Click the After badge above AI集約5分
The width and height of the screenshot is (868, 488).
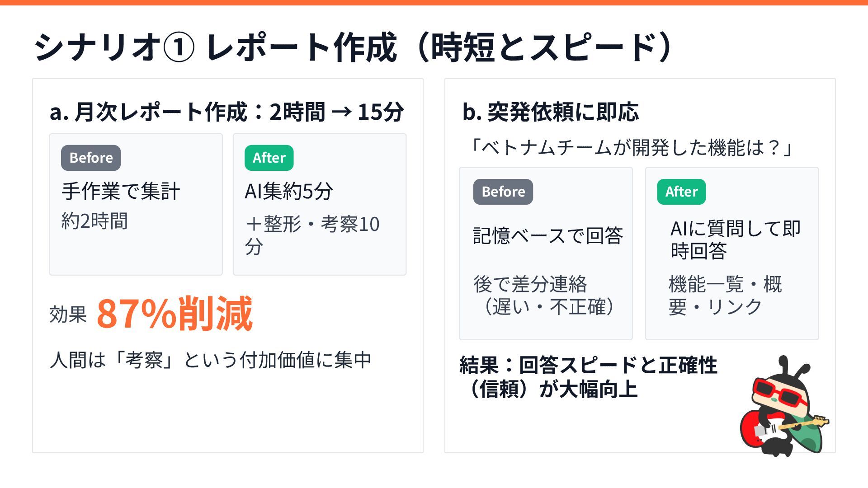point(269,158)
